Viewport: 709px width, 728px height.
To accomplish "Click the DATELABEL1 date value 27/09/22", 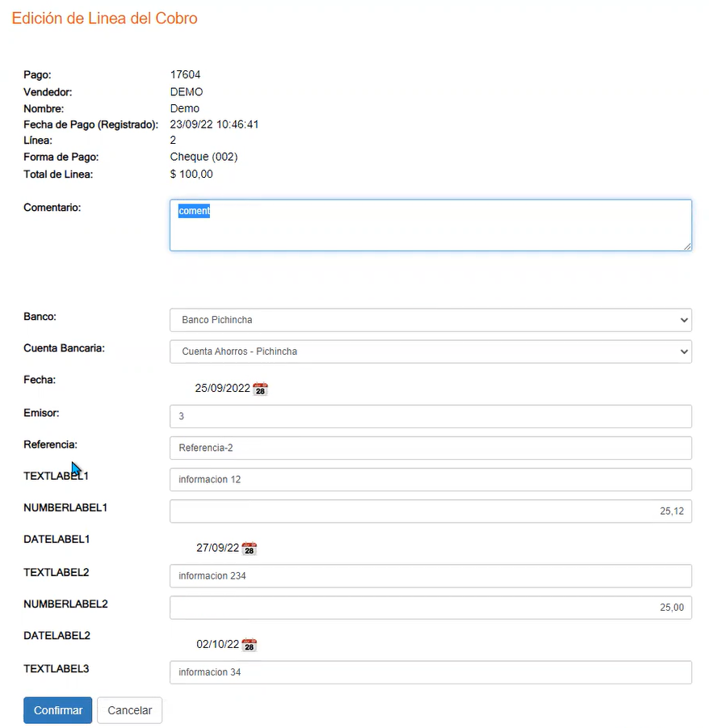I will pos(217,548).
